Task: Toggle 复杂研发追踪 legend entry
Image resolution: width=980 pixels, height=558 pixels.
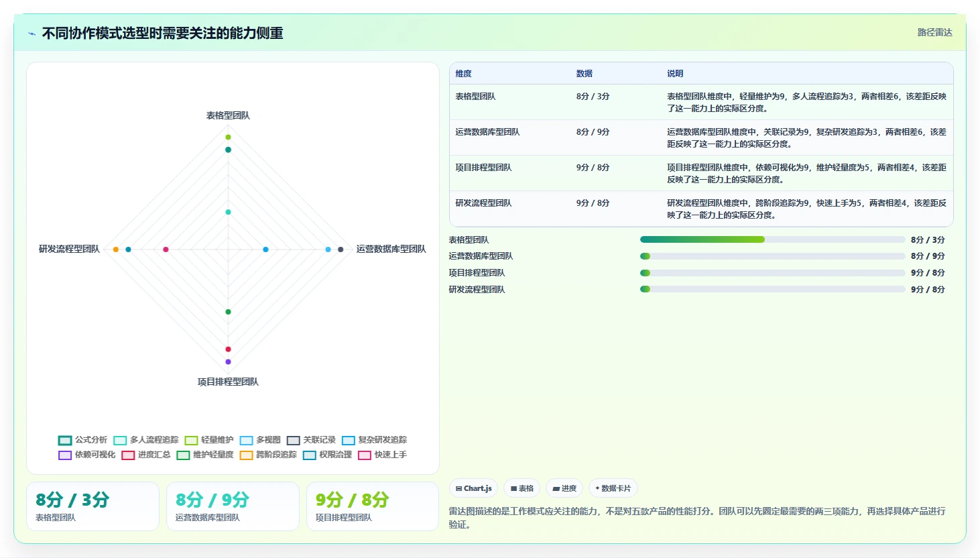Action: click(374, 440)
